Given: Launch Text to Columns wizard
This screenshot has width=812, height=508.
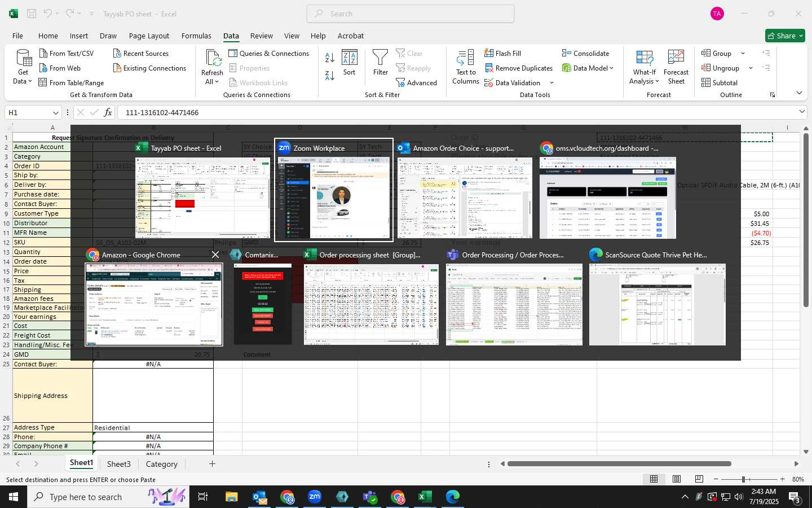Looking at the screenshot, I should [x=466, y=67].
